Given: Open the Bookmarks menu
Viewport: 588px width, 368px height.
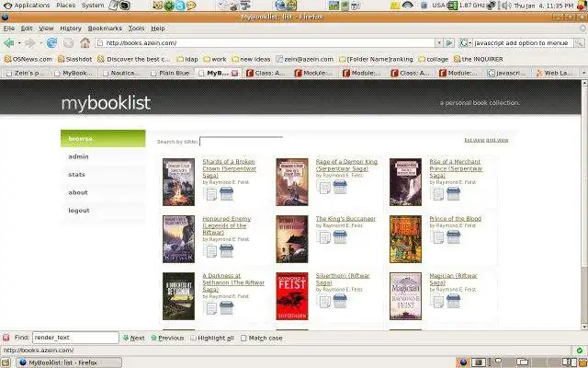Looking at the screenshot, I should [x=105, y=29].
